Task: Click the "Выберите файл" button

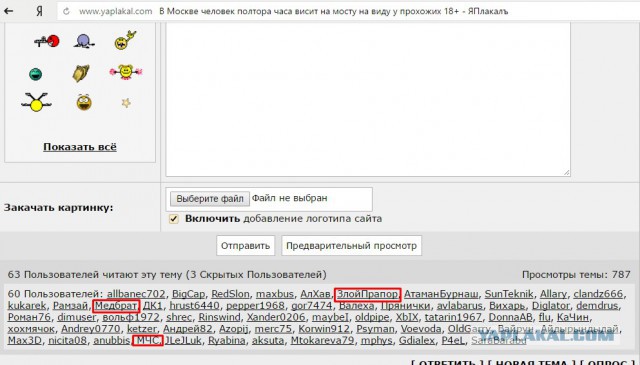Action: (x=210, y=198)
